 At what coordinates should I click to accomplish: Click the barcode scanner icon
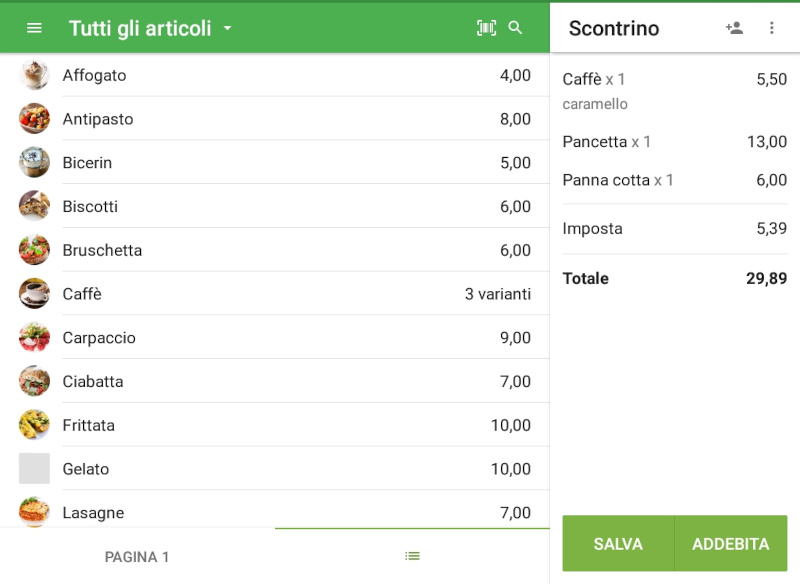click(x=486, y=28)
